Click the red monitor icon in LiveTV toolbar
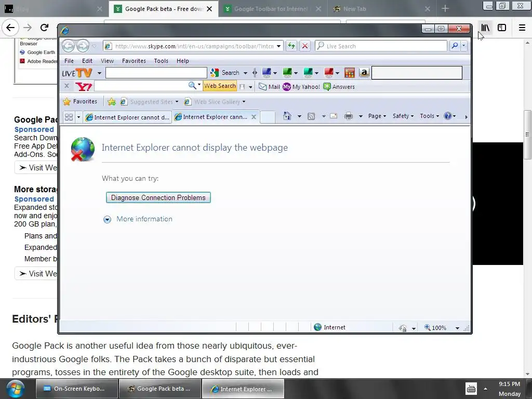Screen dimensions: 532x399 329,73
